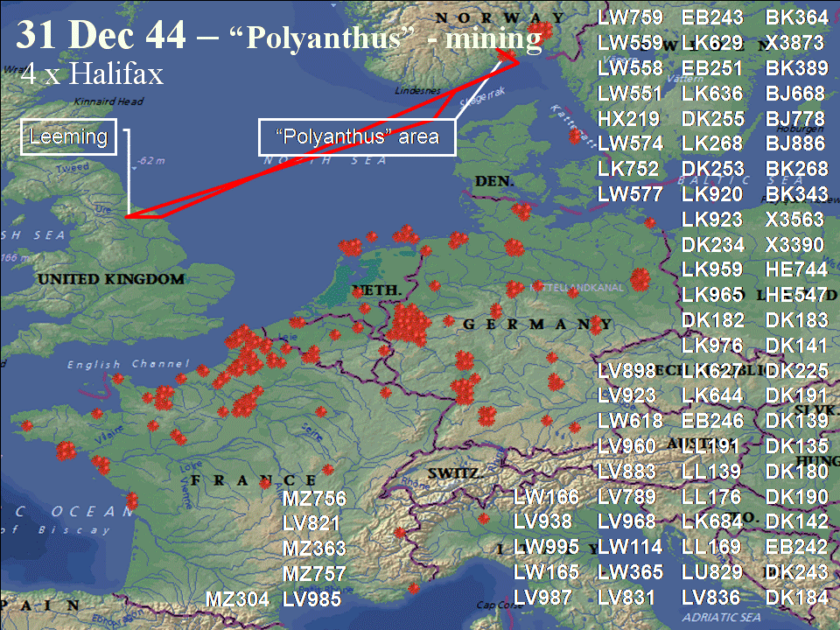Click serial BK389
This screenshot has width=840, height=630.
[x=796, y=68]
